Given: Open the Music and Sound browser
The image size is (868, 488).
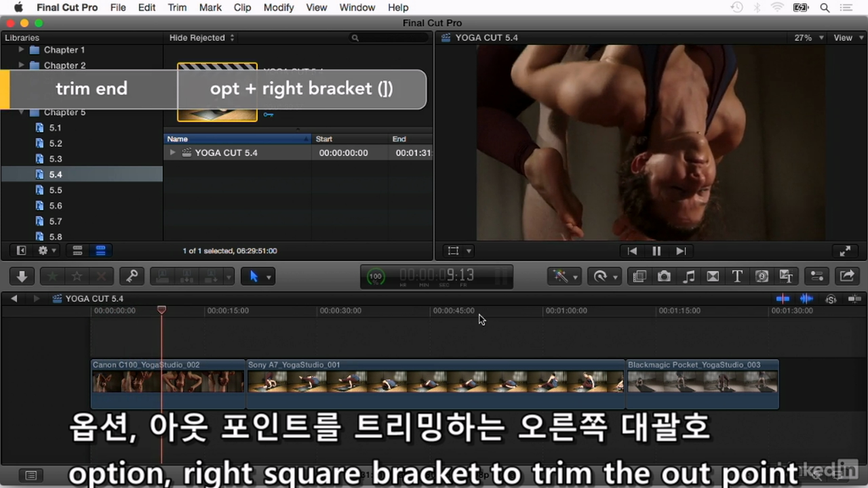Looking at the screenshot, I should click(x=688, y=276).
